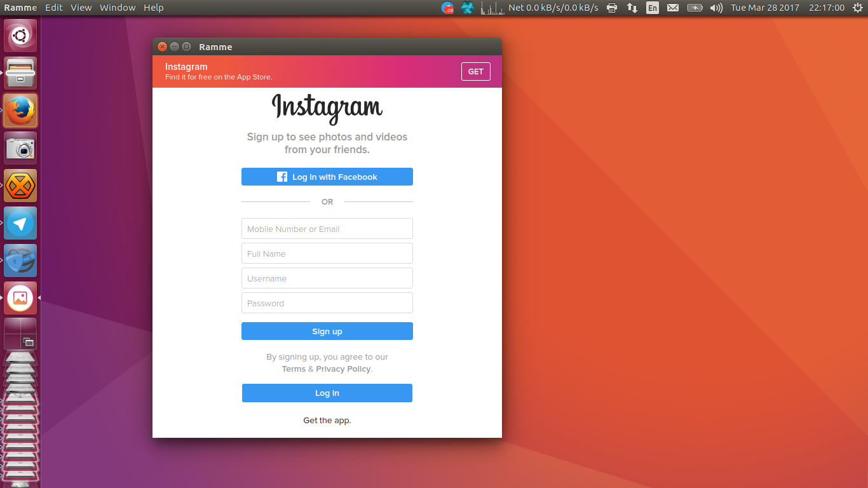
Task: Open the En keyboard layout indicator
Action: 653,8
